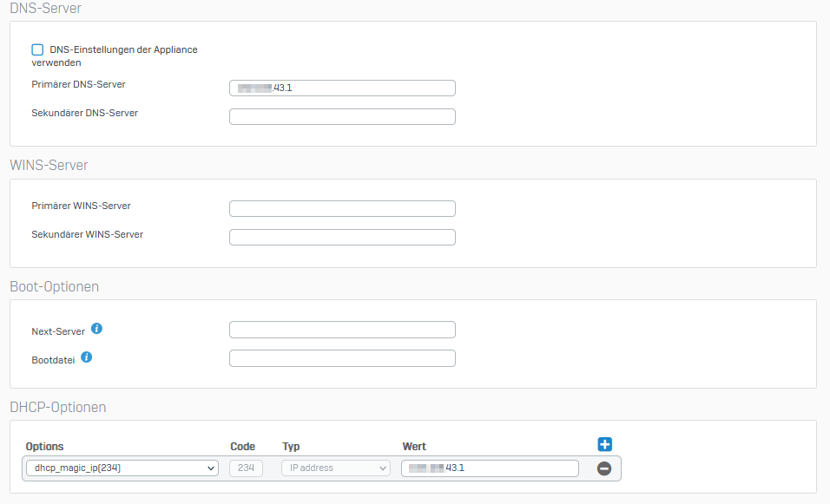Show info tooltip icon beside Next-Server

97,329
